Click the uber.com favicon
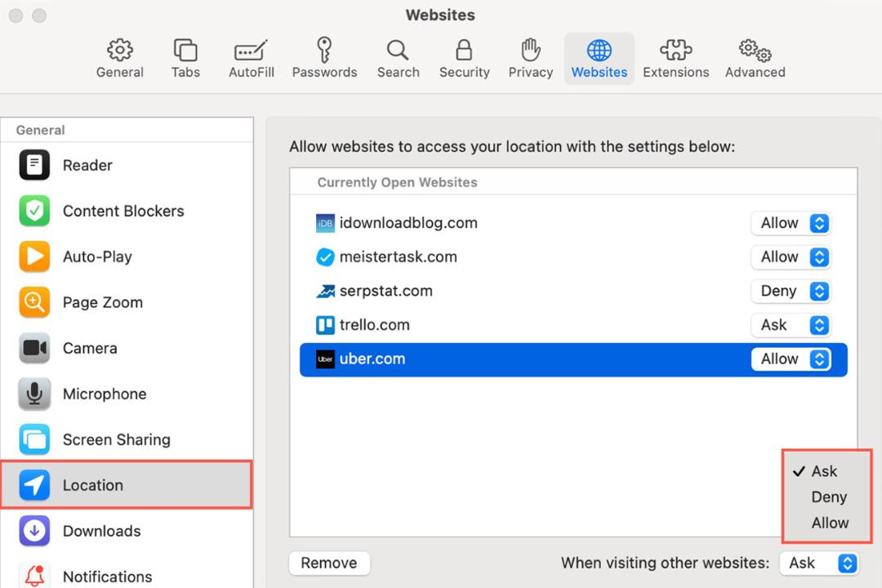The height and width of the screenshot is (588, 882). [x=325, y=359]
